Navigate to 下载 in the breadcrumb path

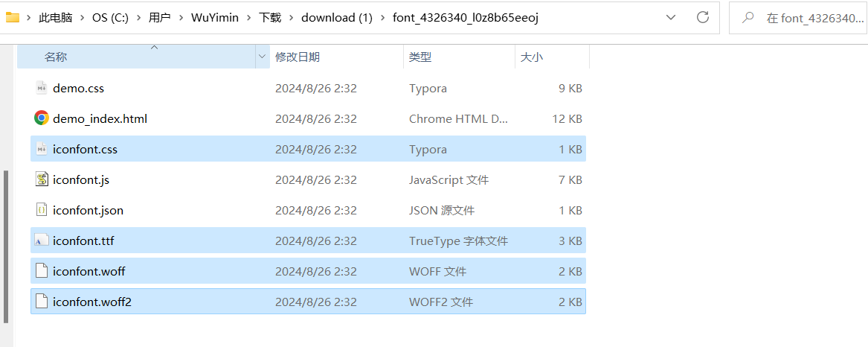click(269, 17)
